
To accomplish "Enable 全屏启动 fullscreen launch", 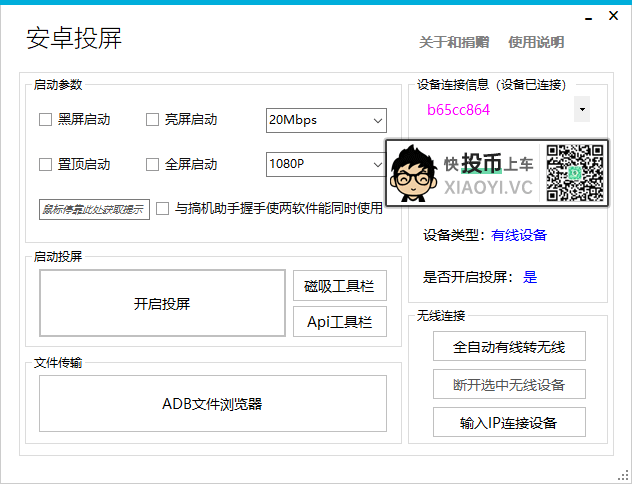I will point(153,165).
